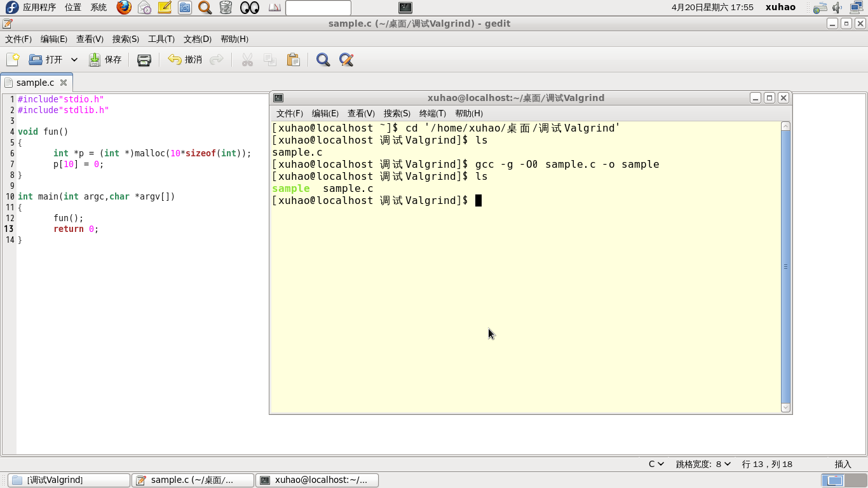This screenshot has height=488, width=868.
Task: Open the yellow notes panel icon
Action: [165, 8]
